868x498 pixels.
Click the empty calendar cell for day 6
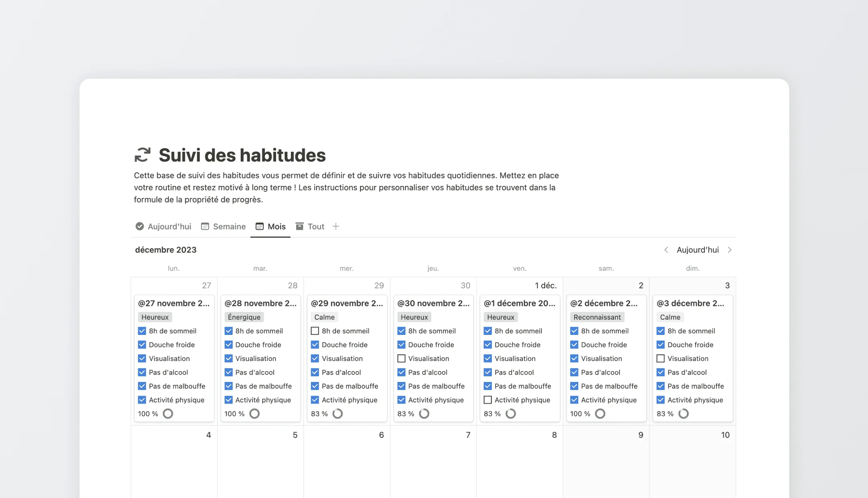[x=347, y=466]
